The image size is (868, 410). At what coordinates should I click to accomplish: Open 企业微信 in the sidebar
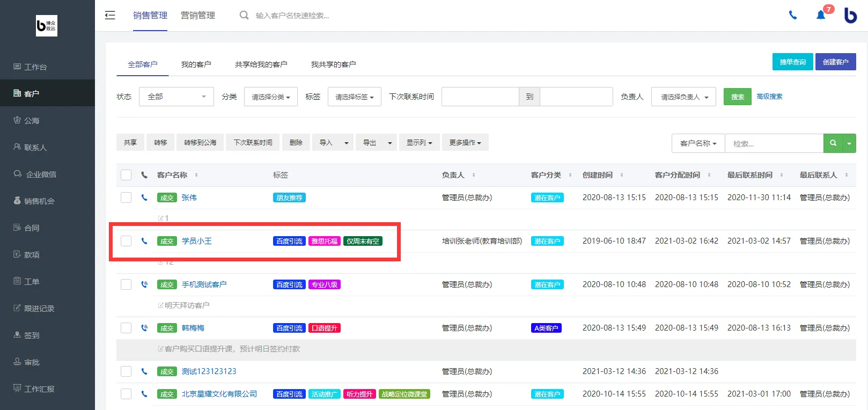(x=47, y=174)
